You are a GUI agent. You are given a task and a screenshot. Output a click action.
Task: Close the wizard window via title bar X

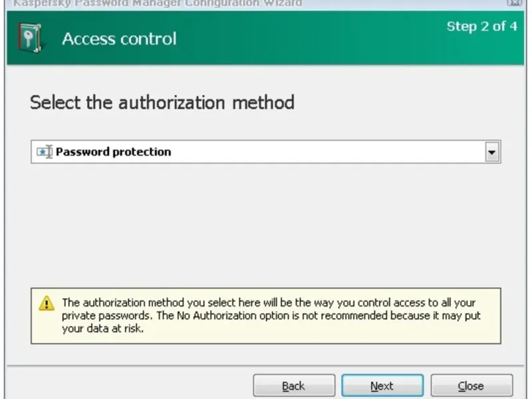pyautogui.click(x=515, y=3)
